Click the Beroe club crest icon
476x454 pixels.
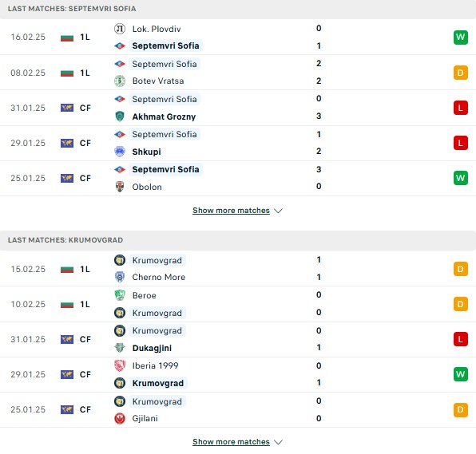click(120, 295)
